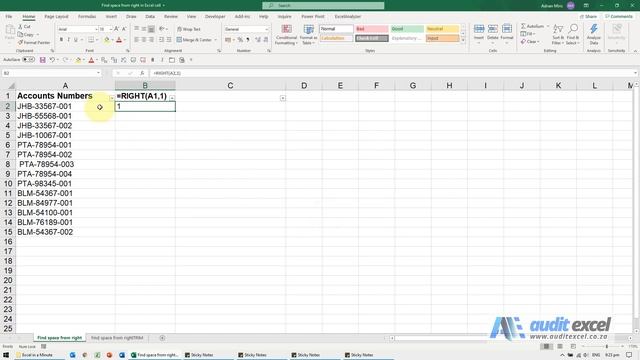Screen dimensions: 640x360
Task: Click the Wrap Text button
Action: [189, 29]
